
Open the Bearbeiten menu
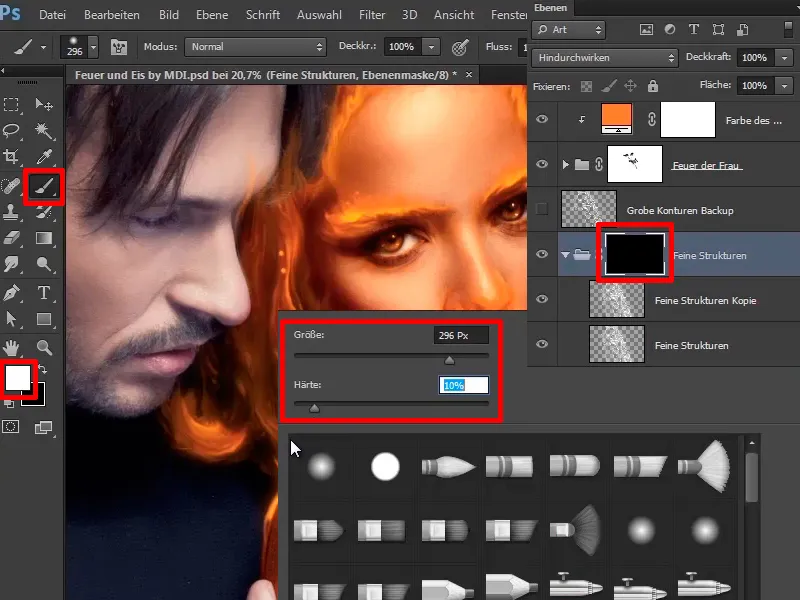click(112, 15)
